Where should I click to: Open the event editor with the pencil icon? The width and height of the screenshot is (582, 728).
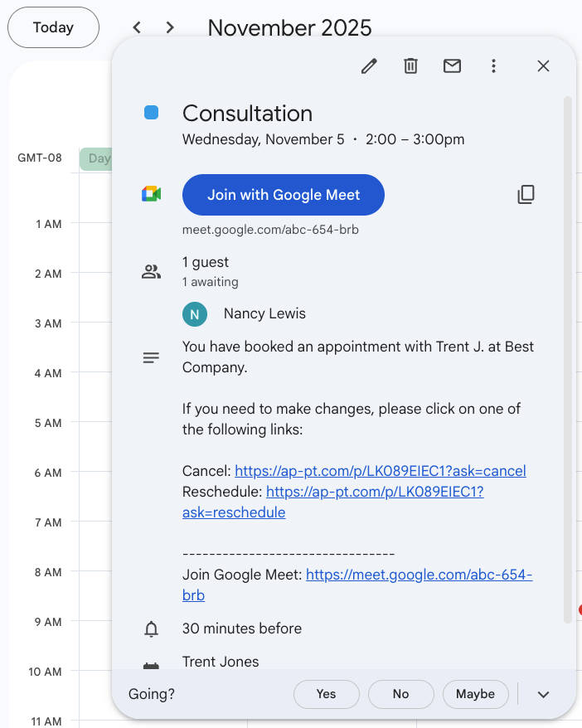coord(369,66)
